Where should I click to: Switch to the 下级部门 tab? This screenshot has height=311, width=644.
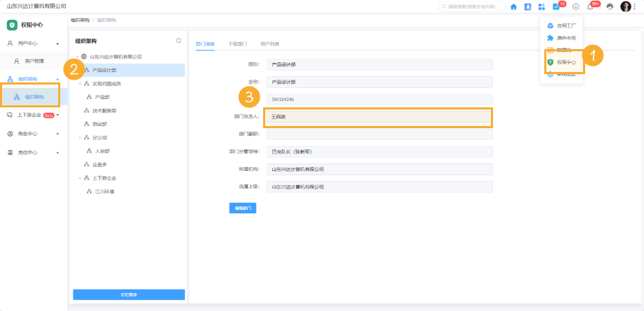[x=237, y=43]
